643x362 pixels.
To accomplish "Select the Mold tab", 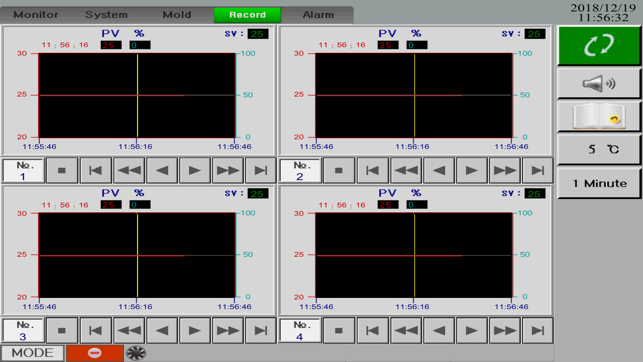I will pos(177,15).
